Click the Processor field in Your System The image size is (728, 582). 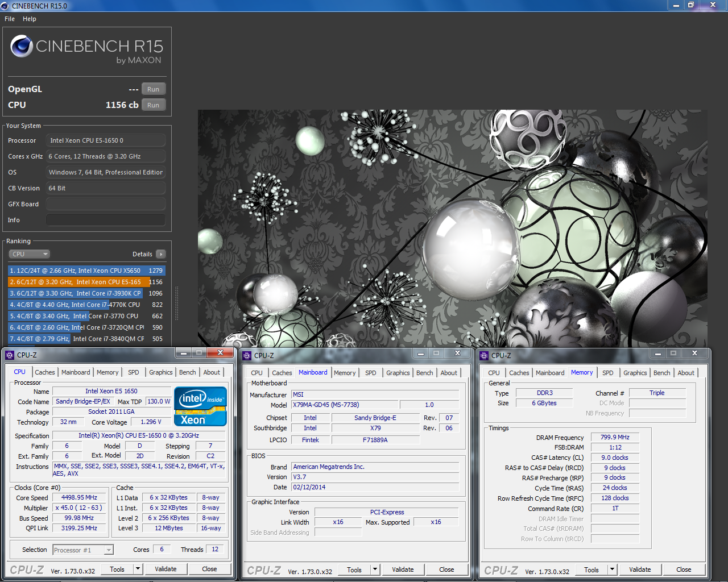click(x=106, y=140)
